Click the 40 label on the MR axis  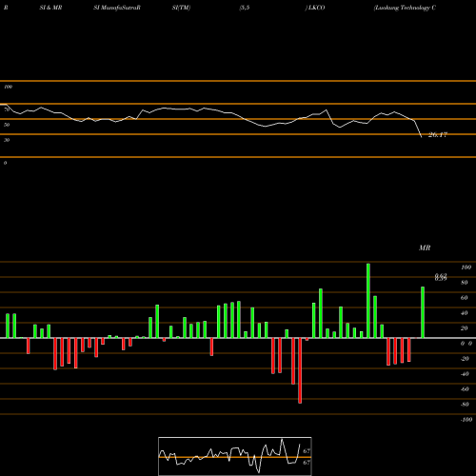coord(465,313)
